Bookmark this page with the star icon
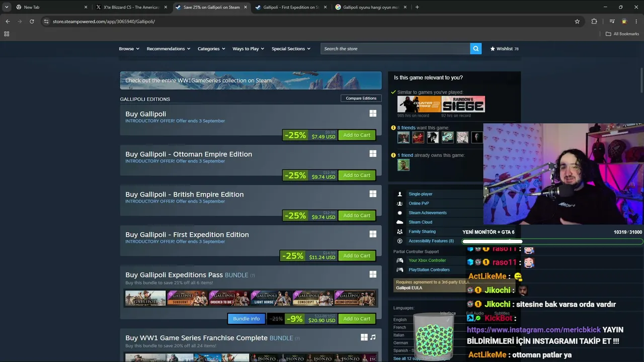This screenshot has width=644, height=362. click(577, 22)
